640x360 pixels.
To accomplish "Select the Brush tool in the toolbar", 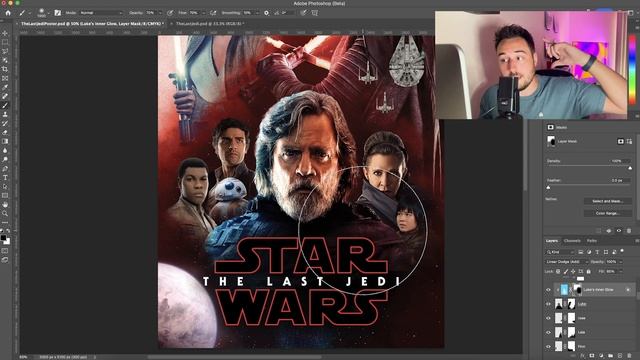I will [5, 105].
